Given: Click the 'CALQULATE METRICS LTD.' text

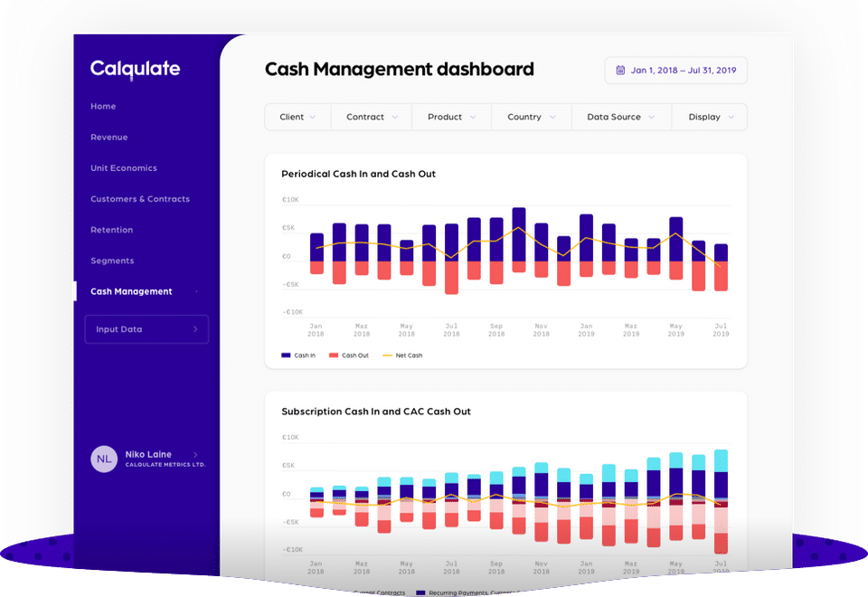Looking at the screenshot, I should point(165,465).
